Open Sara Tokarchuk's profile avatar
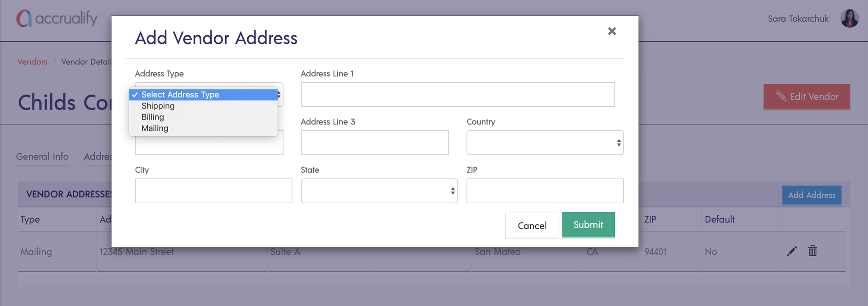This screenshot has width=868, height=306. (x=849, y=19)
